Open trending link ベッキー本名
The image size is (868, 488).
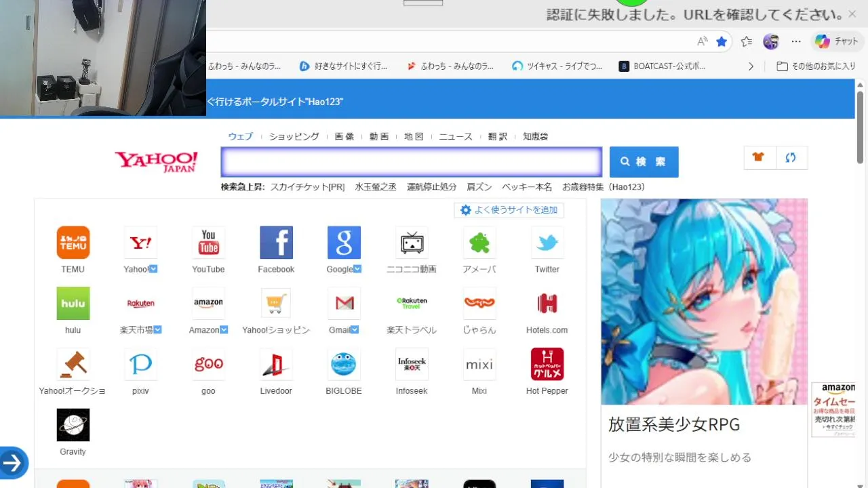coord(527,187)
